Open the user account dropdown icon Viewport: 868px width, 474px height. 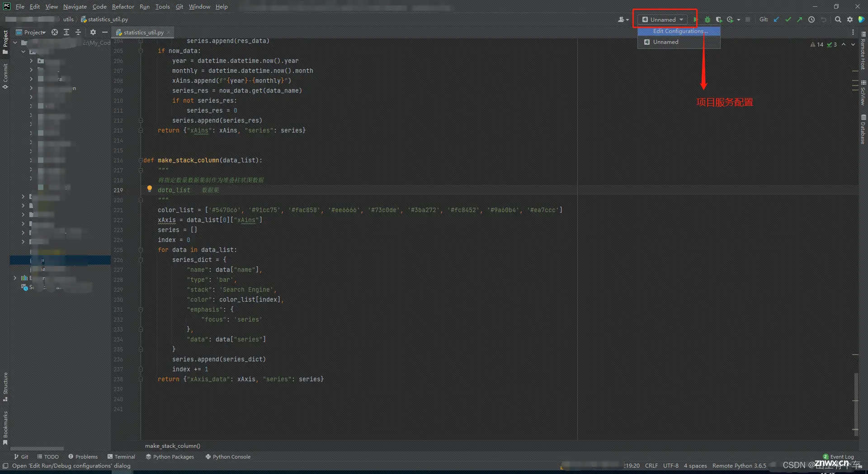623,19
